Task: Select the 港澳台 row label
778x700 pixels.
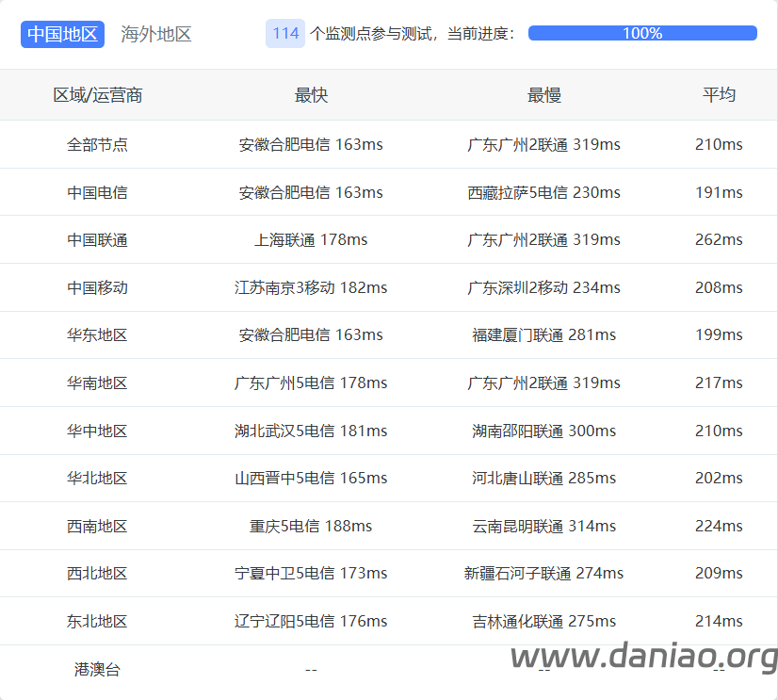Action: coord(97,669)
